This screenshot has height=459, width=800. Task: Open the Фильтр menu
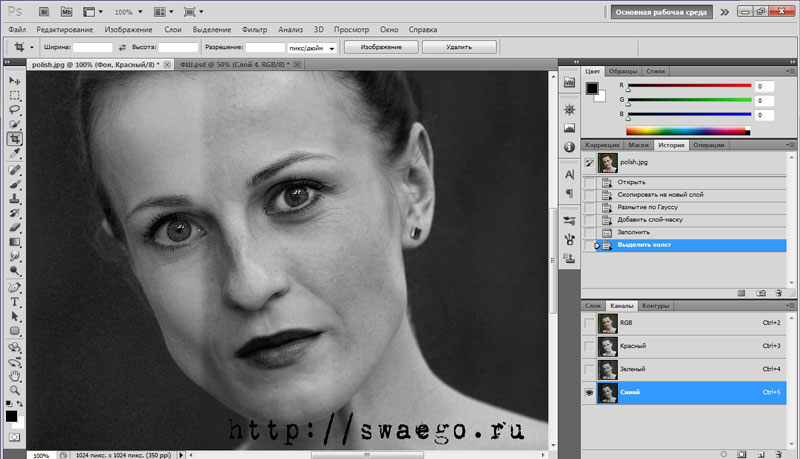tap(255, 29)
